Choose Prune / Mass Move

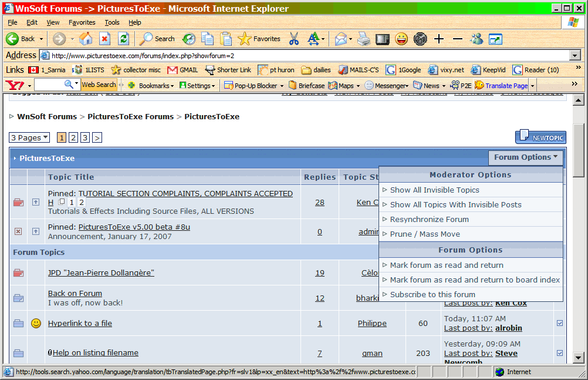(x=471, y=234)
